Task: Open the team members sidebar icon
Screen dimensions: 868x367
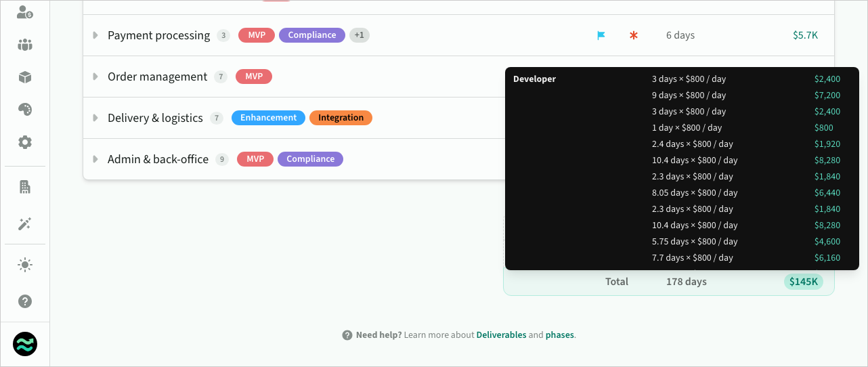Action: [x=25, y=45]
